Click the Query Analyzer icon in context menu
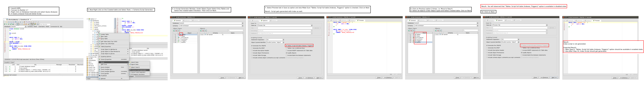The height and width of the screenshot is (86, 644). [100, 67]
